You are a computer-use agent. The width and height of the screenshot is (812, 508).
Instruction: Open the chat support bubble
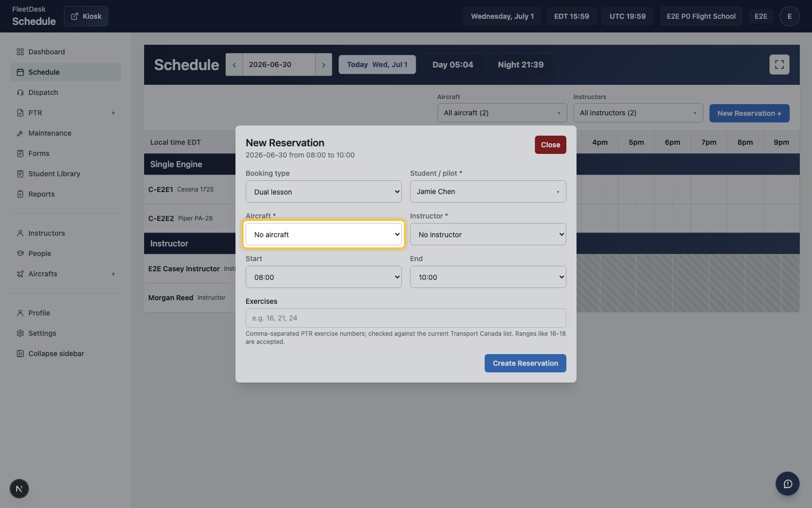788,484
